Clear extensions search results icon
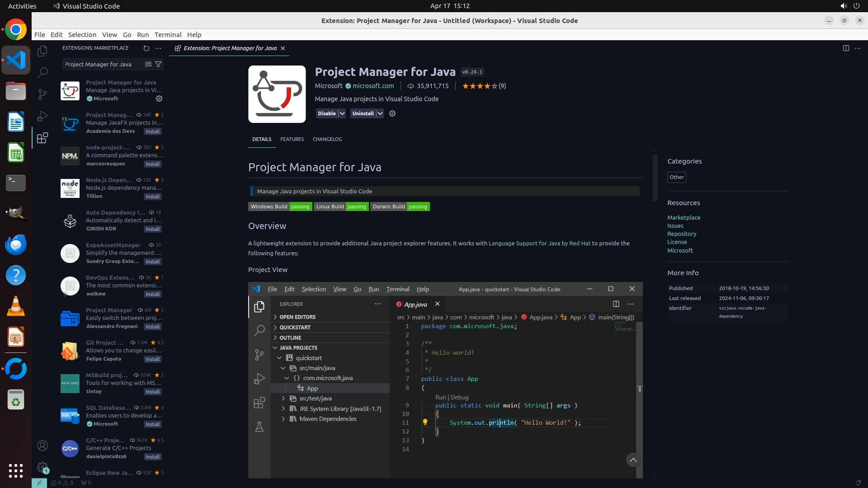This screenshot has height=488, width=868. coord(148,64)
